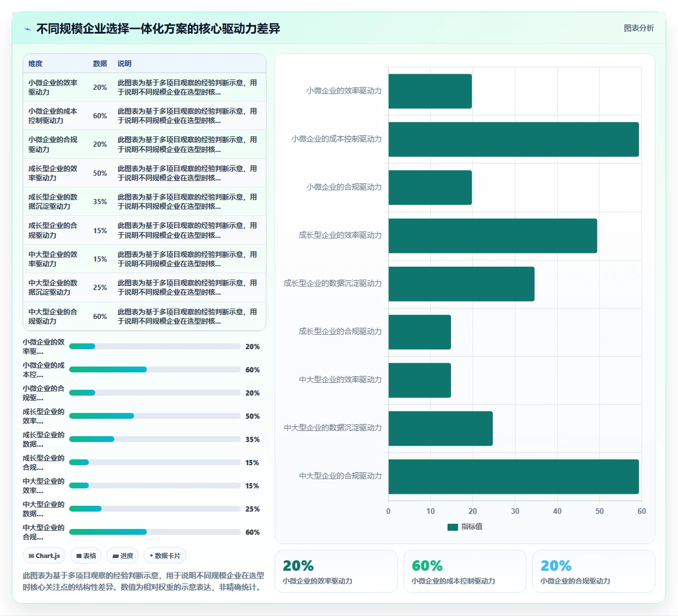Toggle the 指标值 legend swatch
This screenshot has width=678, height=616.
pyautogui.click(x=452, y=527)
